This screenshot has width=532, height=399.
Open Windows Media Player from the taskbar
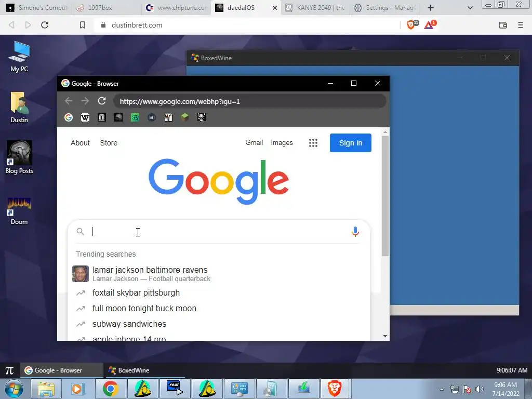click(x=78, y=389)
